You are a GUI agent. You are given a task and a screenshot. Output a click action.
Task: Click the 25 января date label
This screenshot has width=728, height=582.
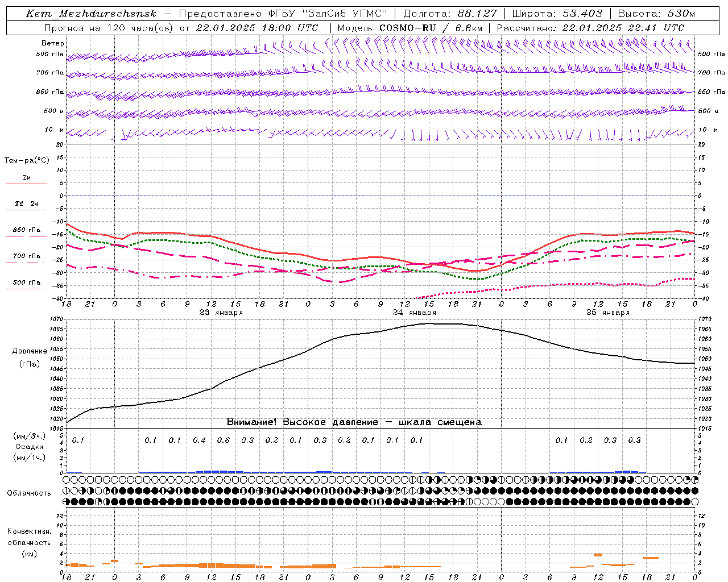(x=608, y=313)
